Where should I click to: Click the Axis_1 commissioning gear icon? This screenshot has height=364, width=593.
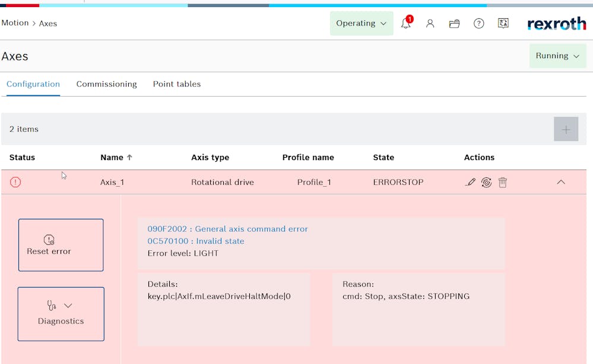point(486,183)
